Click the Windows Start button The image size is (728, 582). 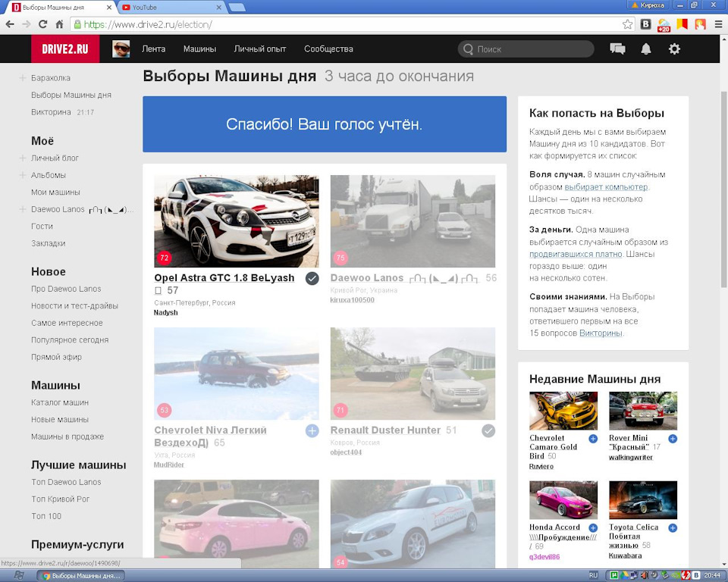[18, 575]
